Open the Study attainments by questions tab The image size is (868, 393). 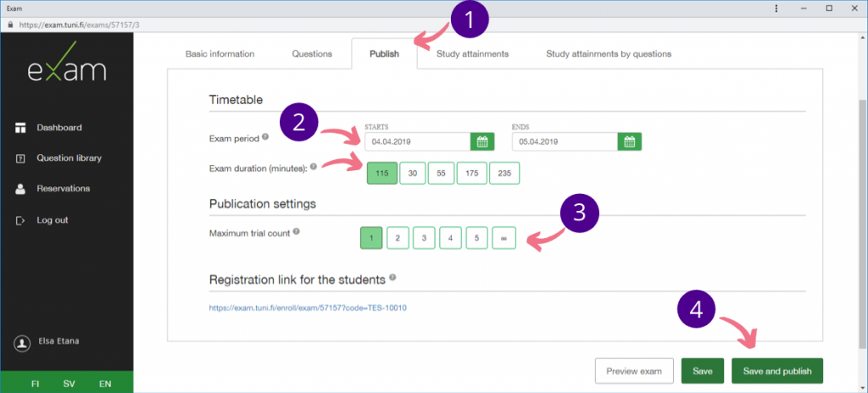[x=608, y=54]
